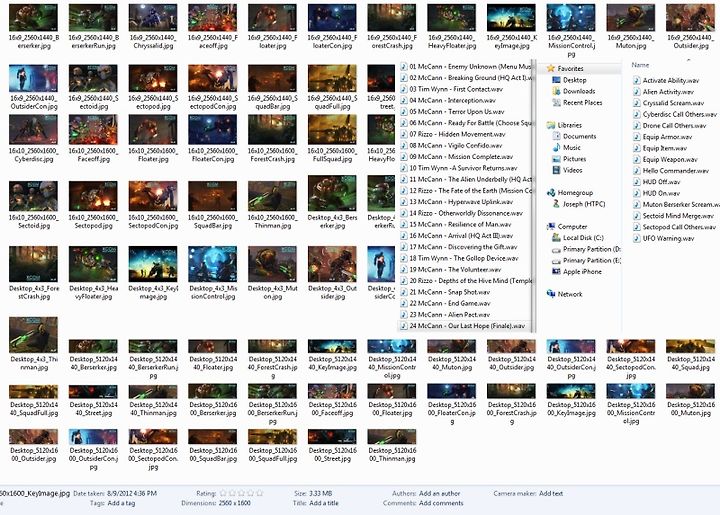This screenshot has width=720, height=515.
Task: Open the Pictures library
Action: tap(569, 159)
